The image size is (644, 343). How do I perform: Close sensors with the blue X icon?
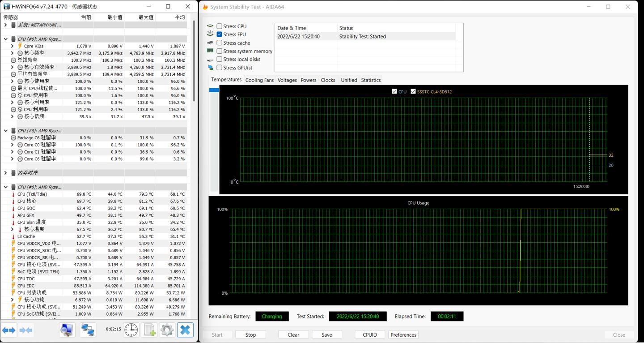point(185,330)
